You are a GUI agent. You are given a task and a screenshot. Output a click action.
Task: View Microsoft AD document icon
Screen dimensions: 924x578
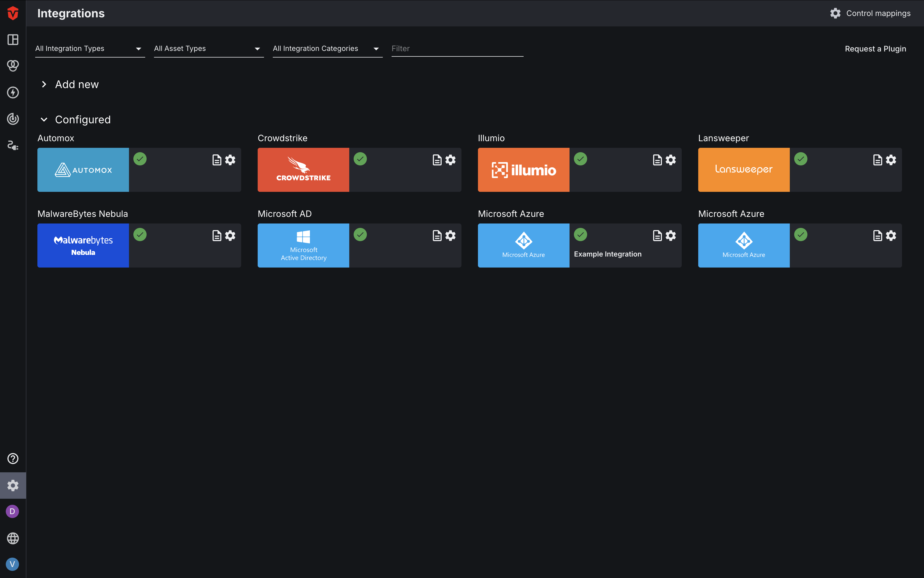pos(437,236)
